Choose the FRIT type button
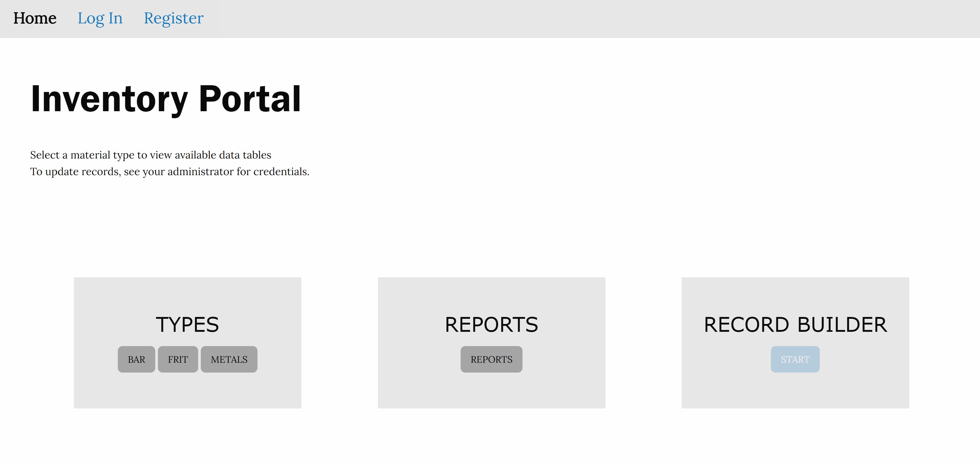The height and width of the screenshot is (463, 980). 178,359
